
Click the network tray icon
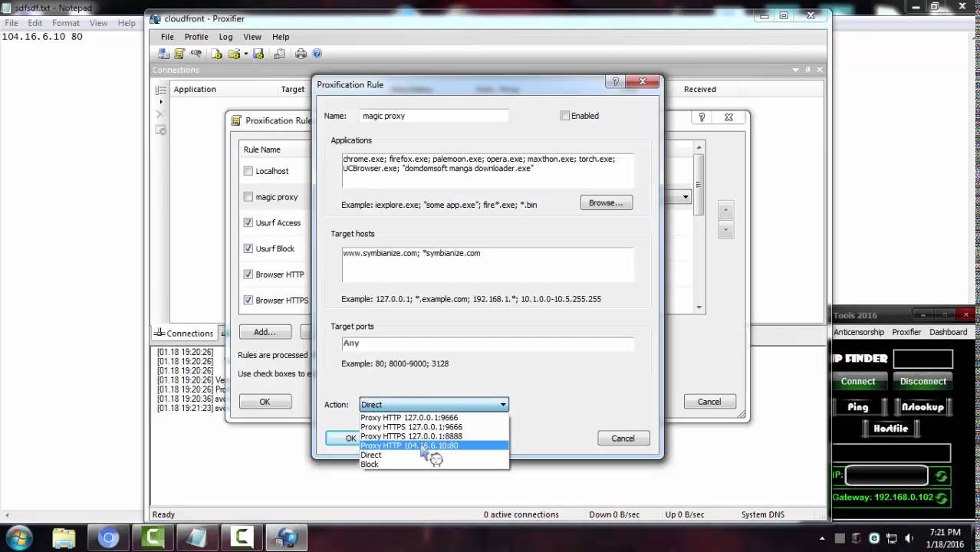893,538
